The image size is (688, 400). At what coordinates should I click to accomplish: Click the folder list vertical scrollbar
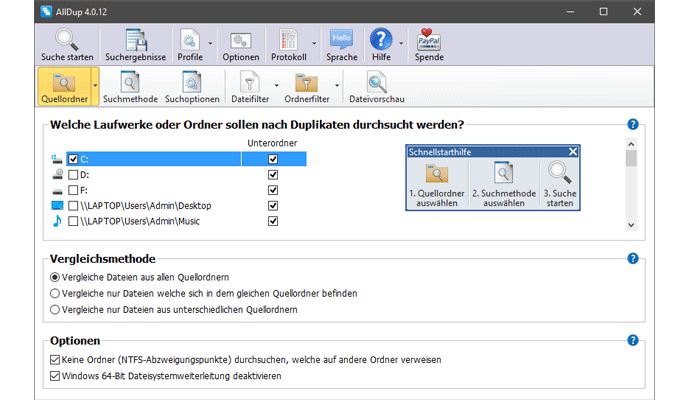tap(631, 190)
